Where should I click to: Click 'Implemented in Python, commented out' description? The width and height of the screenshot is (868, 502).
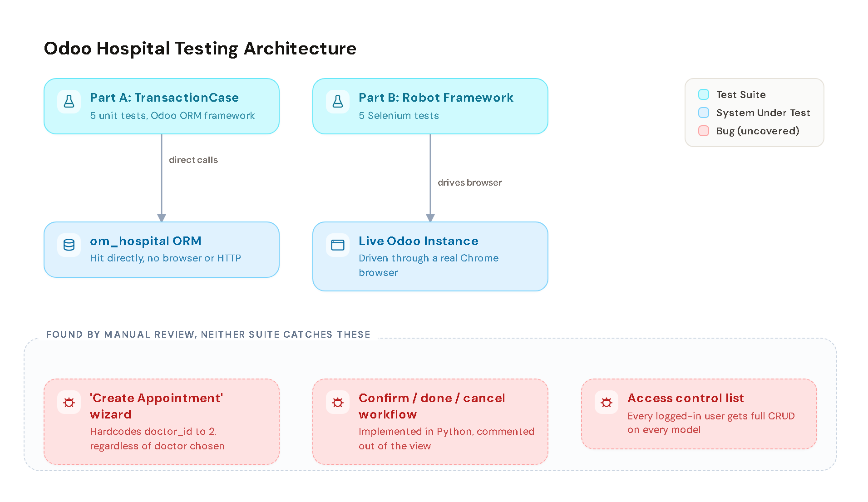pyautogui.click(x=446, y=439)
